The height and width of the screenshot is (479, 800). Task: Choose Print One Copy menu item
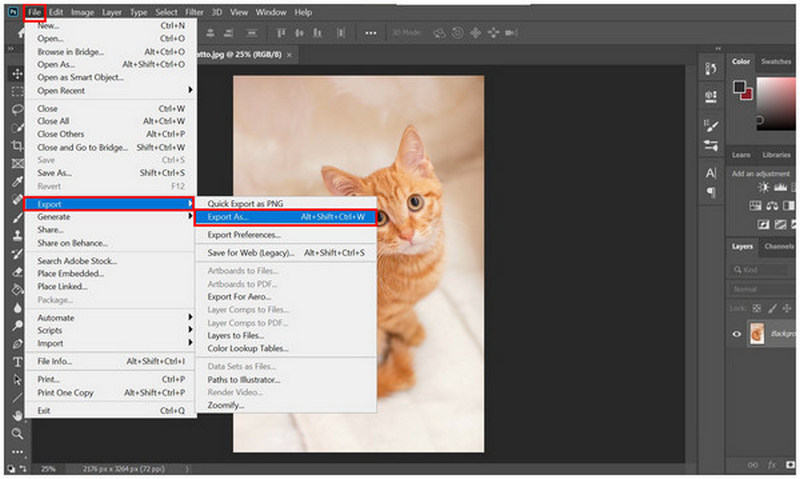pyautogui.click(x=111, y=392)
